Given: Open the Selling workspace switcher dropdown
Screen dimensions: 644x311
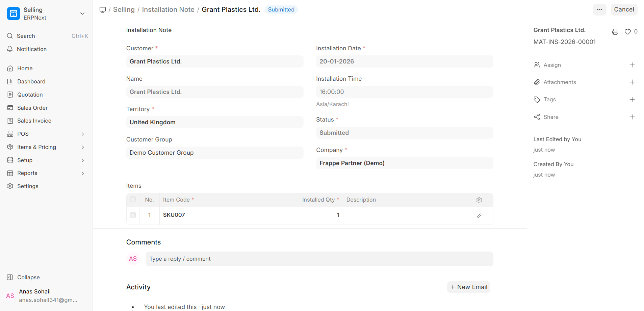Looking at the screenshot, I should 82,14.
